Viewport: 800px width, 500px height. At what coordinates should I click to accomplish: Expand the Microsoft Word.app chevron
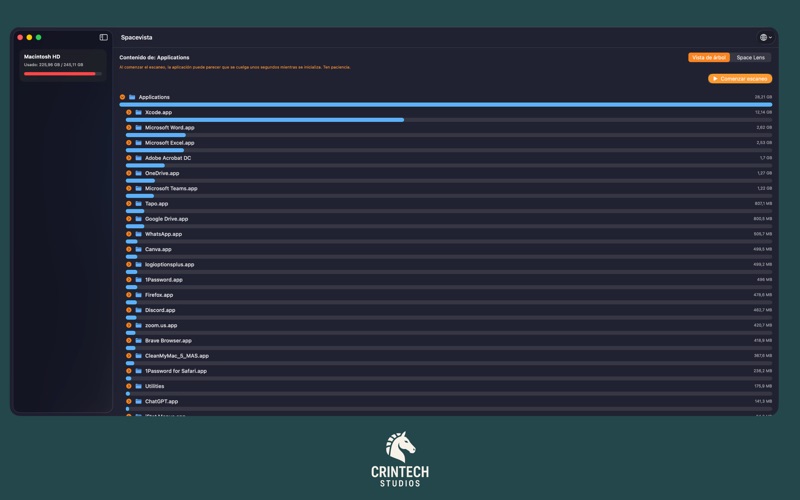129,128
